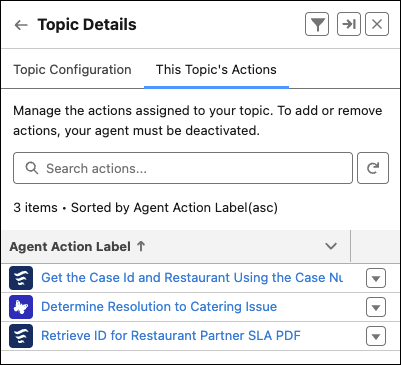Go back using the left arrow icon
The width and height of the screenshot is (401, 365).
coord(21,25)
